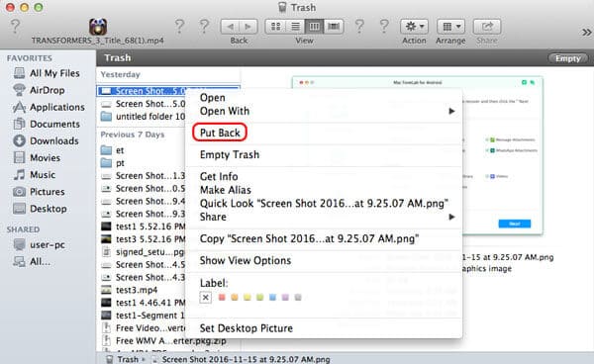
Task: Select test1 5.52.16 PM file
Action: pos(144,227)
